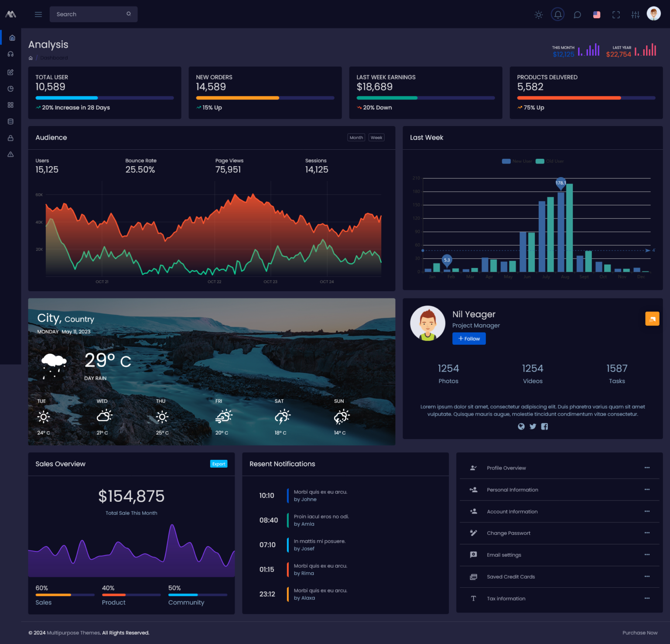
Task: Open the notification bell icon
Action: coord(558,14)
